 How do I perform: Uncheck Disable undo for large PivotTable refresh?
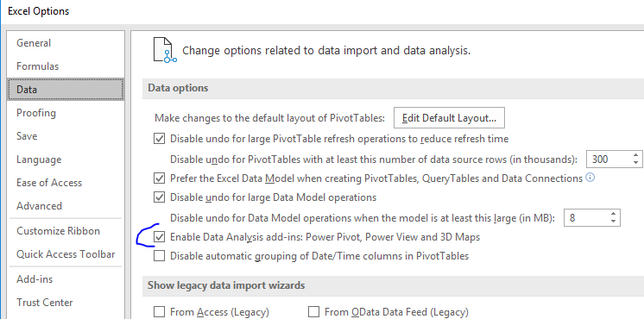pyautogui.click(x=159, y=139)
